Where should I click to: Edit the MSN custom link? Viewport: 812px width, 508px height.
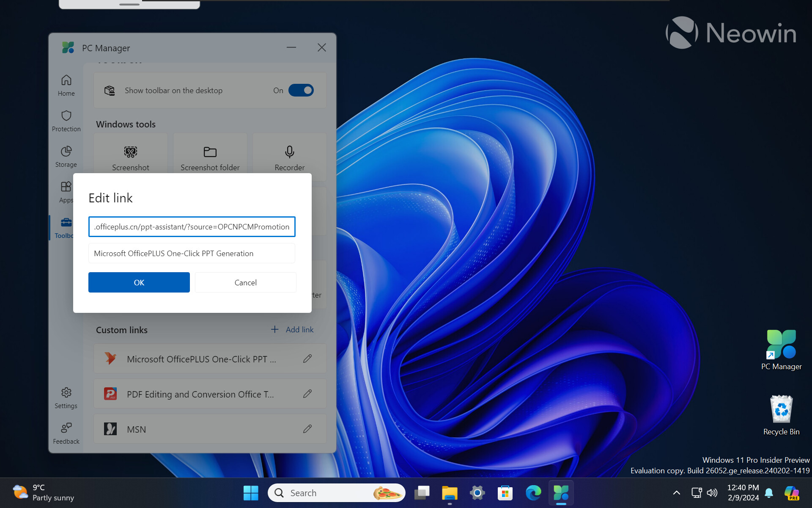click(x=307, y=429)
